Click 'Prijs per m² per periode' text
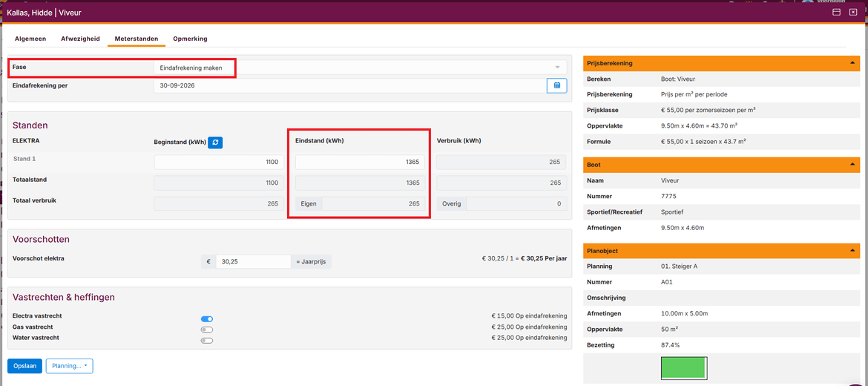Image resolution: width=868 pixels, height=386 pixels. click(x=694, y=94)
